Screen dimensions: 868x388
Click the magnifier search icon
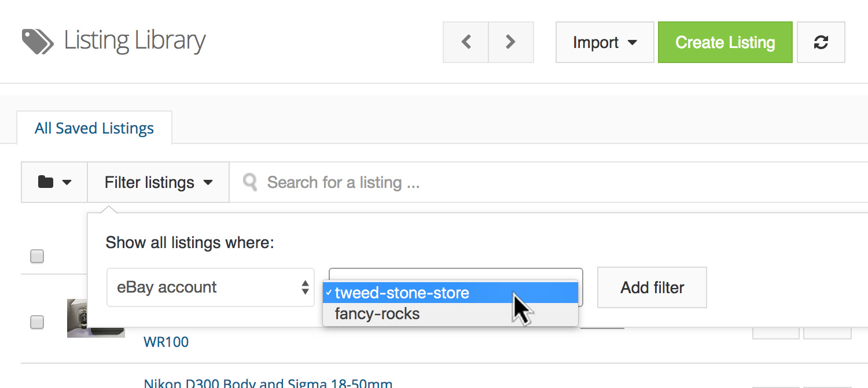(250, 183)
